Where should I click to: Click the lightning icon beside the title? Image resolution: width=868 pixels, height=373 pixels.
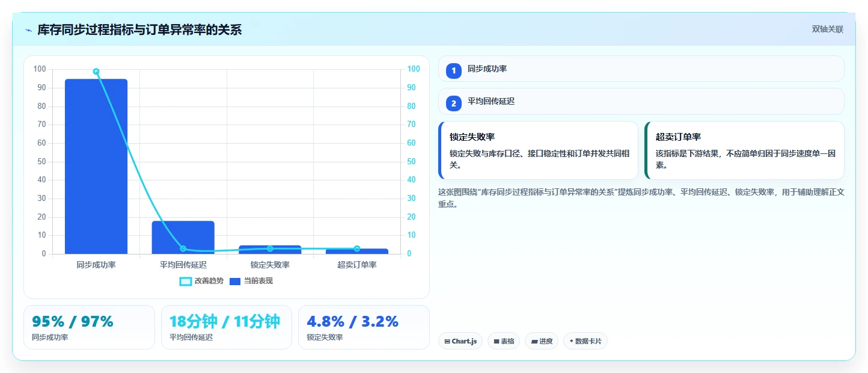28,30
